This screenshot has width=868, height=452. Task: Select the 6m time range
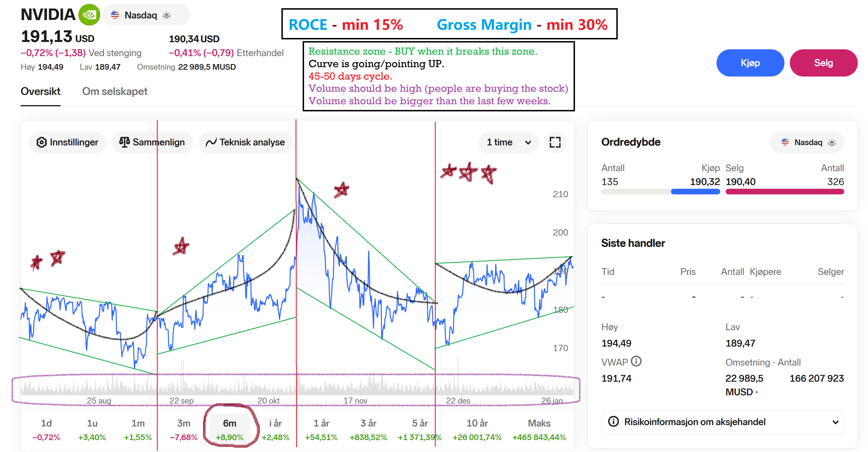coord(230,429)
